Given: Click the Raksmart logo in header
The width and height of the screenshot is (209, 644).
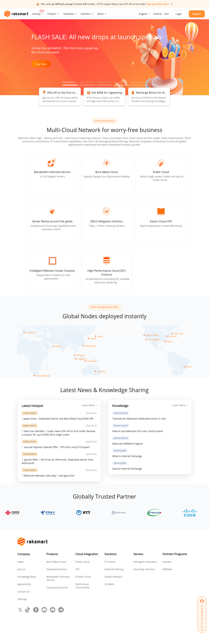Looking at the screenshot, I should click(x=16, y=14).
